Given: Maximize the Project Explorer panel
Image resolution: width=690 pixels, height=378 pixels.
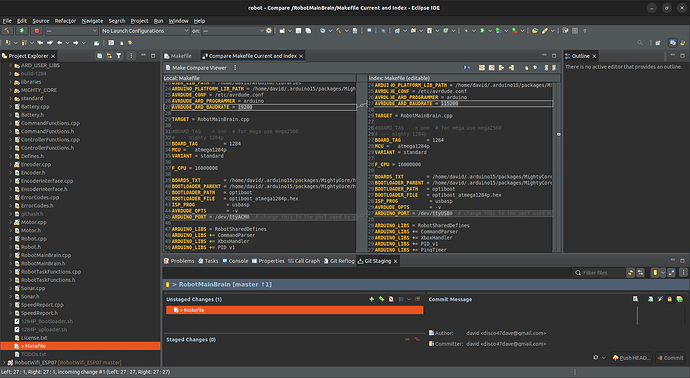Looking at the screenshot, I should tap(153, 56).
